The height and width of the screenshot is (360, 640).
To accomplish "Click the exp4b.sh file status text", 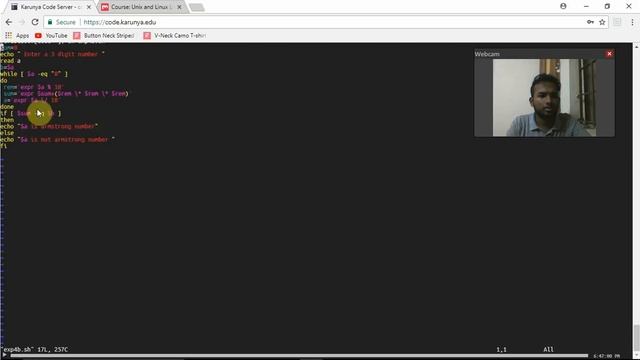I will (x=35, y=349).
